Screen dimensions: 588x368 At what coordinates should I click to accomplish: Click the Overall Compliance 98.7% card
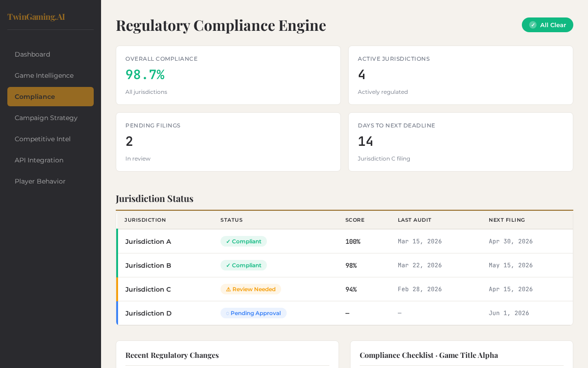click(x=228, y=75)
